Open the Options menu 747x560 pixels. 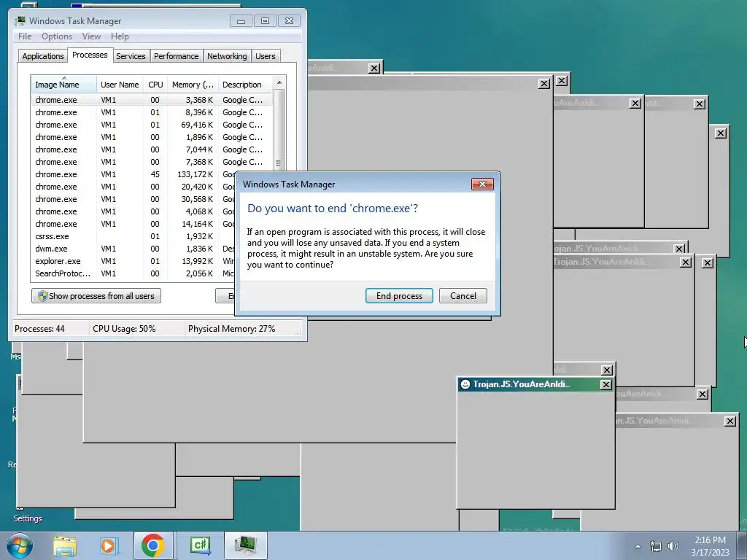click(57, 36)
